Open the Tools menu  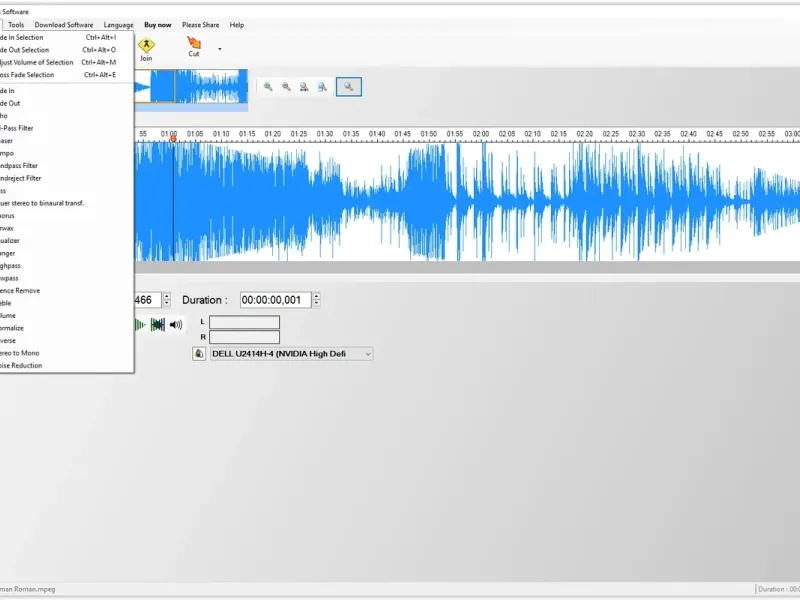coord(16,24)
